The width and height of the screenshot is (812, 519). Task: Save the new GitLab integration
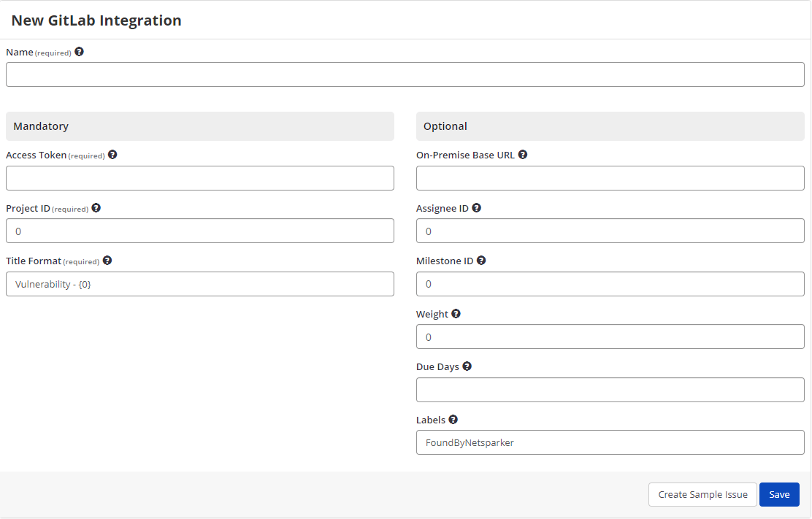coord(779,494)
